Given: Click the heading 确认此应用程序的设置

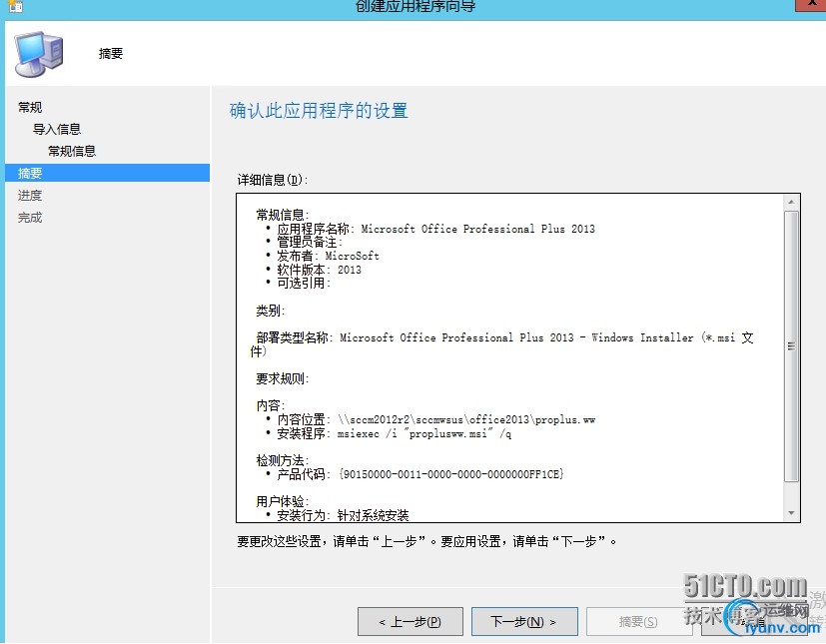Looking at the screenshot, I should click(319, 111).
